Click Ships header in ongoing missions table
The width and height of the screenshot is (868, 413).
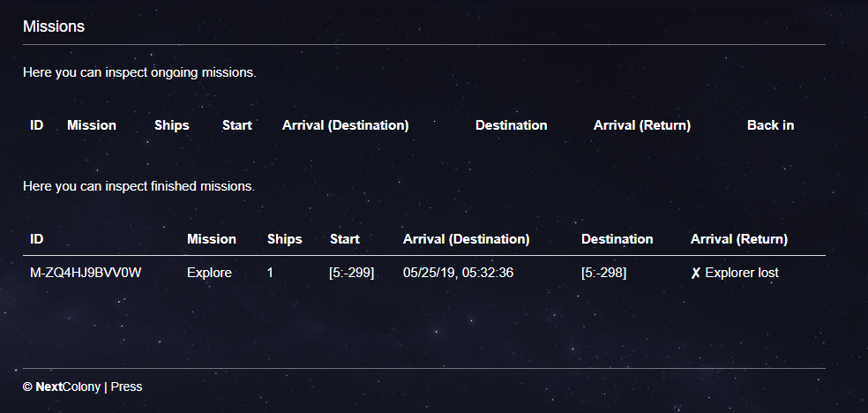point(172,125)
